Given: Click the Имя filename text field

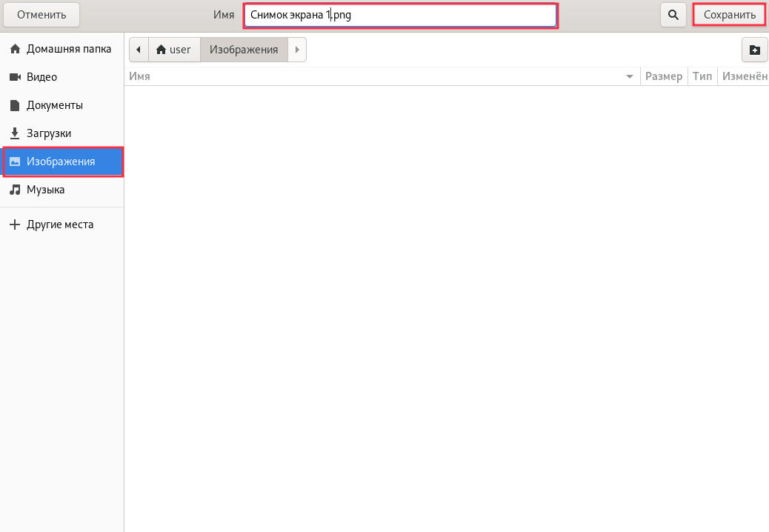Looking at the screenshot, I should (x=400, y=15).
